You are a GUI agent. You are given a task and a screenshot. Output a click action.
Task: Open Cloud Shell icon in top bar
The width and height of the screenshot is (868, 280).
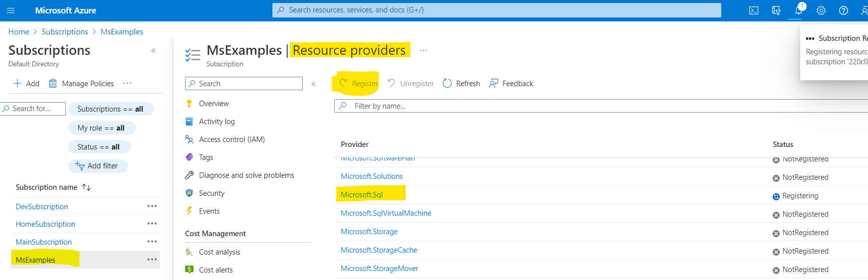pyautogui.click(x=754, y=10)
